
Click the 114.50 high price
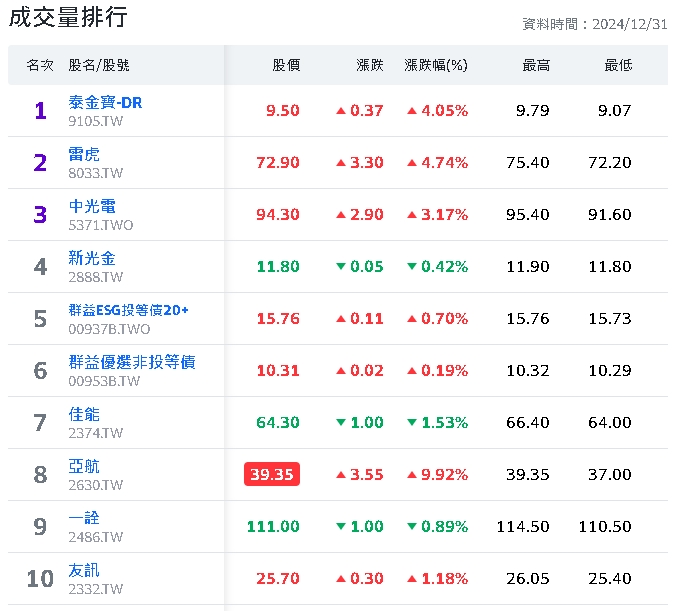[523, 526]
